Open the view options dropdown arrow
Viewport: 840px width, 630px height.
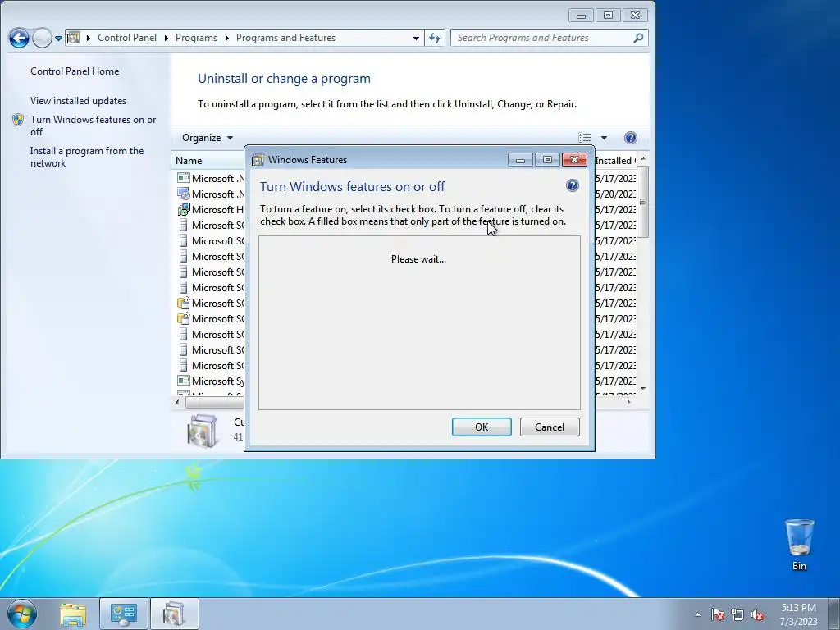604,138
